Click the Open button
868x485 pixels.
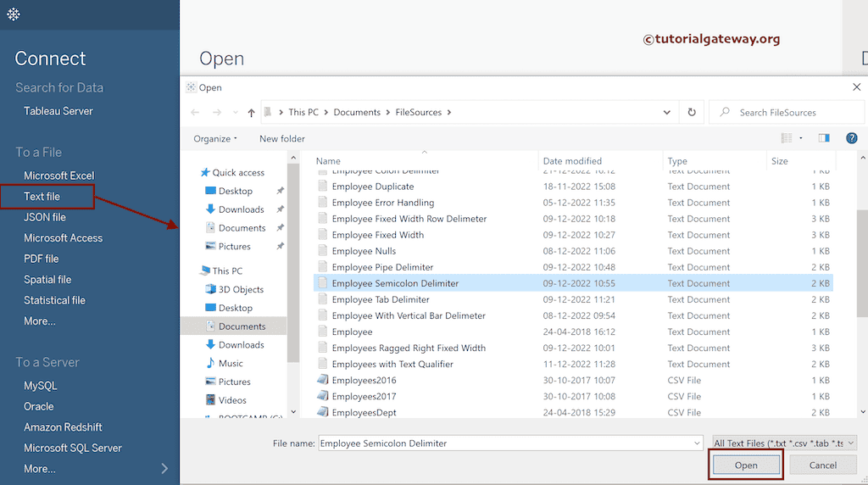click(x=746, y=465)
